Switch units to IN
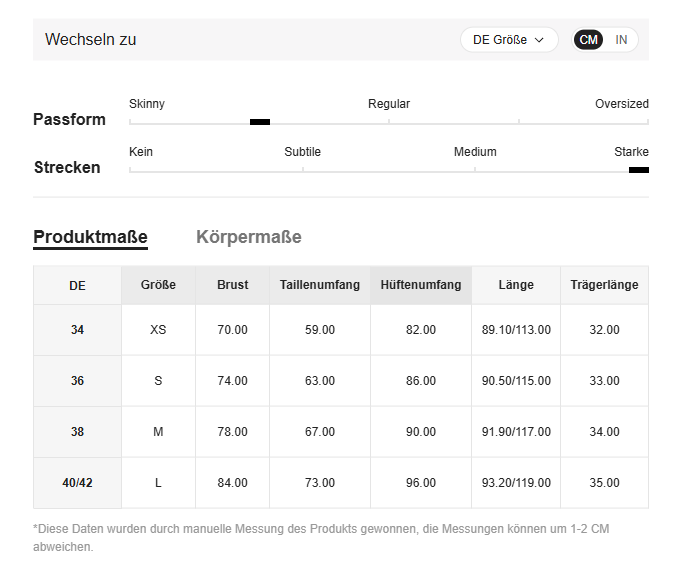The width and height of the screenshot is (688, 578). pyautogui.click(x=621, y=40)
